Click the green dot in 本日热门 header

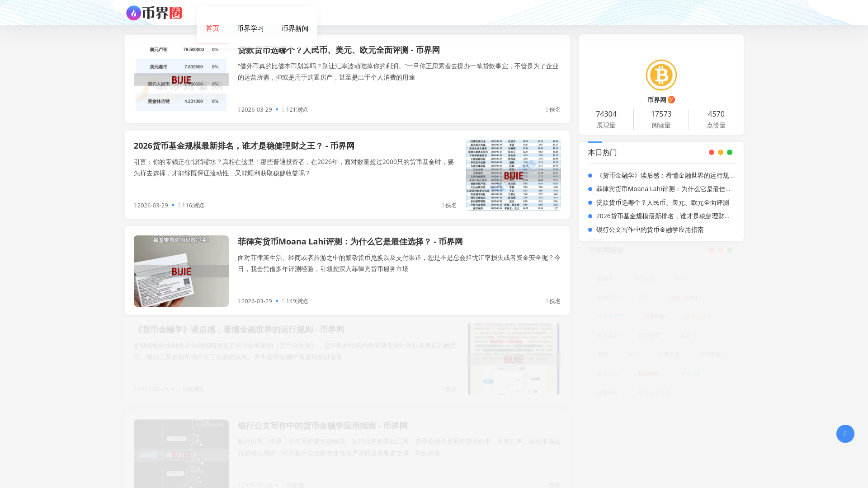tap(730, 152)
